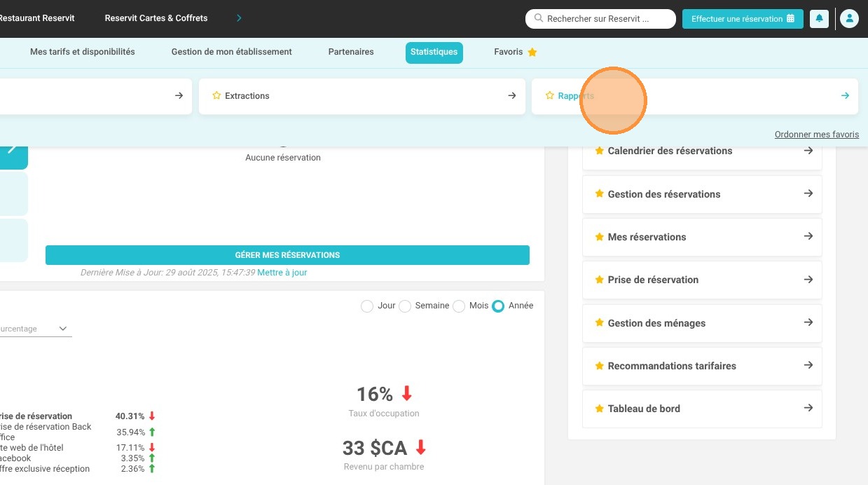This screenshot has height=485, width=868.
Task: Click the arrow for Mes réservations
Action: point(808,236)
